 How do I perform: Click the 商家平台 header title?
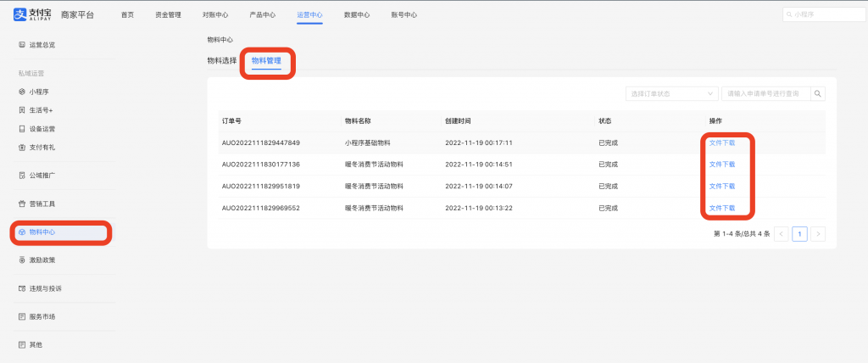tap(77, 15)
